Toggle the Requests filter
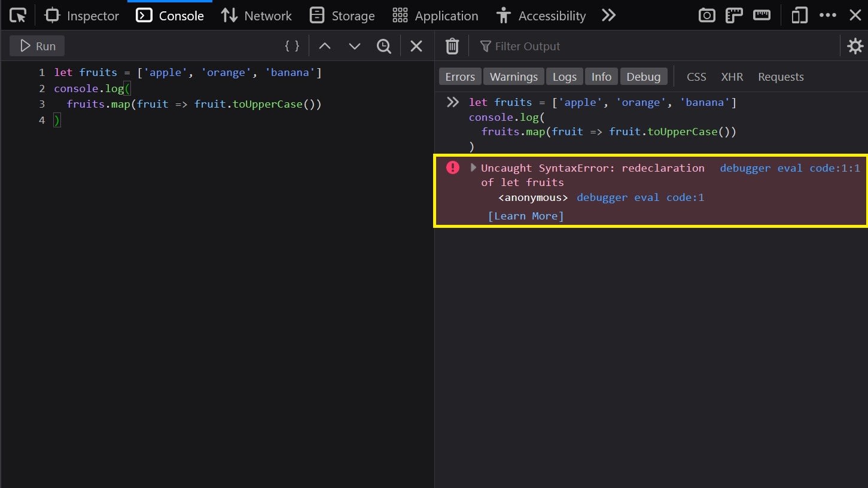The image size is (868, 488). click(781, 77)
